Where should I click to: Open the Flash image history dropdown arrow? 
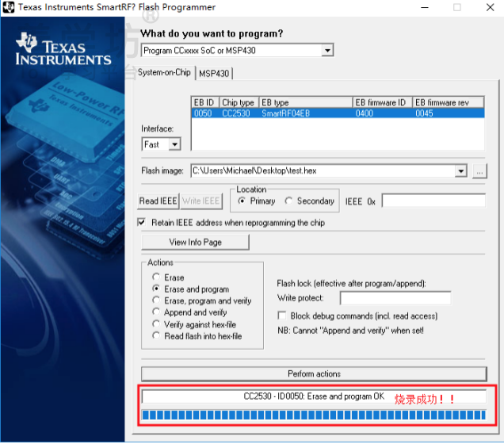pos(461,171)
